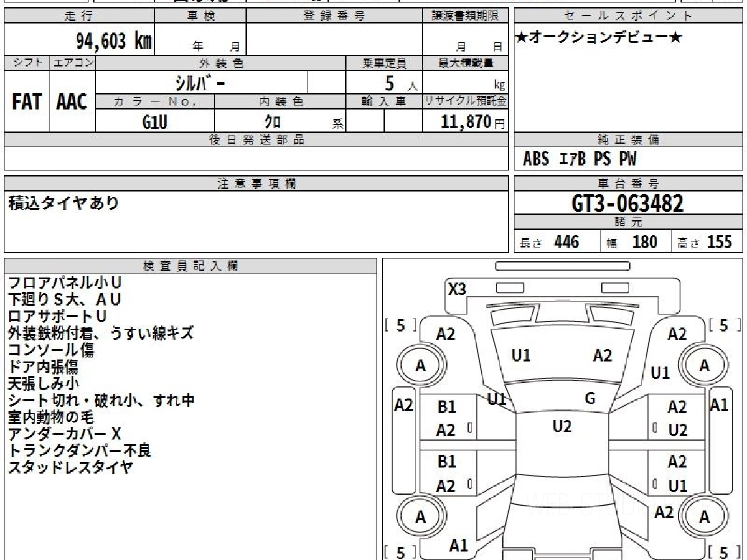Select the color code G1U
This screenshot has width=747, height=560.
[x=154, y=122]
